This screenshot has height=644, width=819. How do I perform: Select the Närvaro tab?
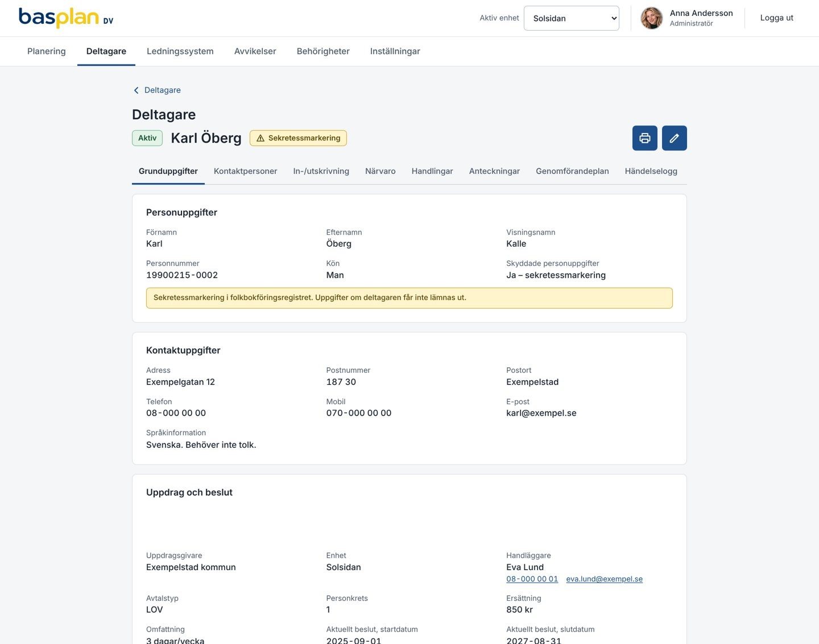pos(380,171)
